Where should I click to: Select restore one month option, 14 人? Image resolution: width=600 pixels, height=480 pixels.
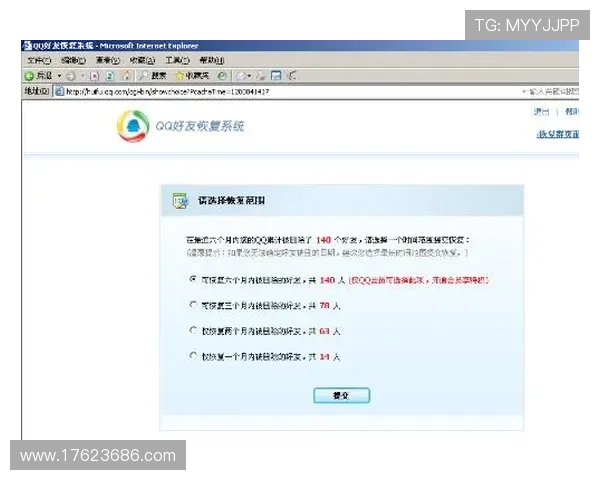pyautogui.click(x=193, y=356)
